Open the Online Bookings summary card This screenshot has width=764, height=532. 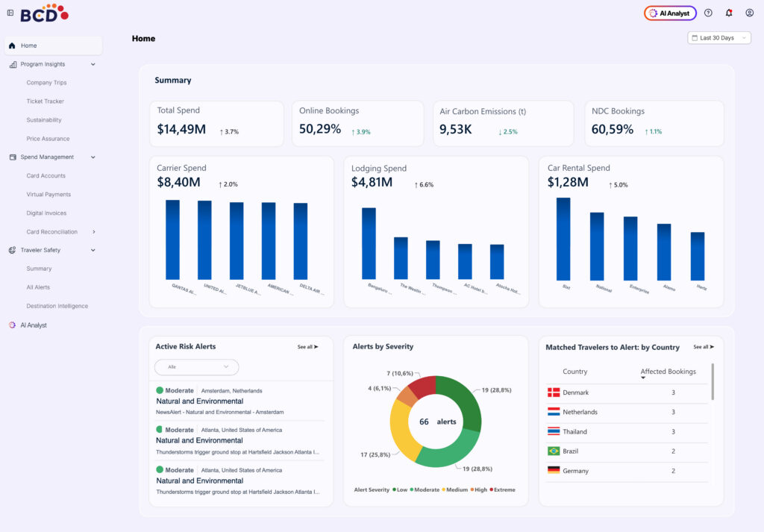pos(357,123)
